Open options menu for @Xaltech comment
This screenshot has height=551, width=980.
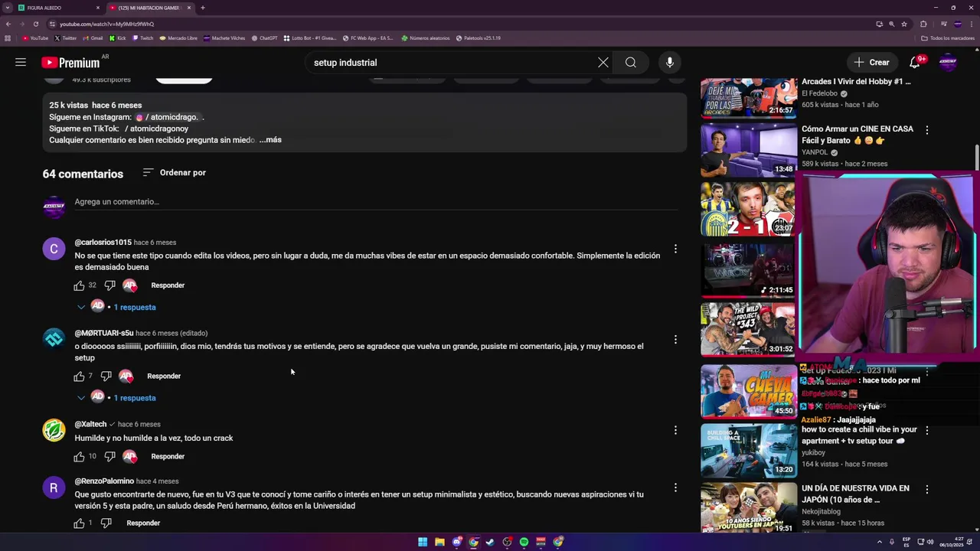click(x=675, y=430)
